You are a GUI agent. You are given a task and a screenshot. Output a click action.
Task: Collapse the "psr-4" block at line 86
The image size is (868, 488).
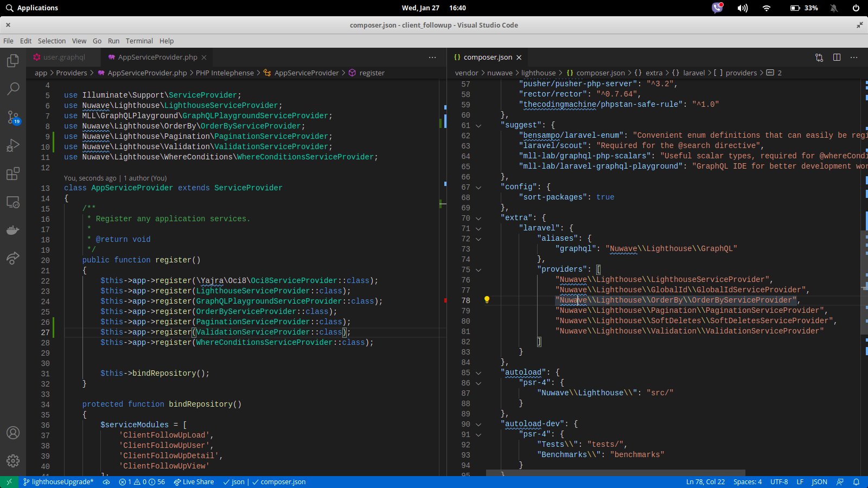click(x=478, y=383)
